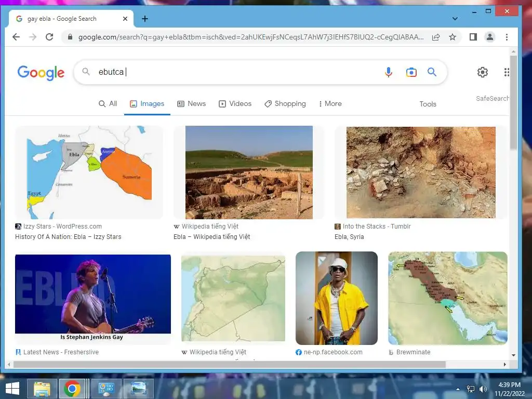Click the Google logo
Image resolution: width=532 pixels, height=399 pixels.
[x=41, y=72]
